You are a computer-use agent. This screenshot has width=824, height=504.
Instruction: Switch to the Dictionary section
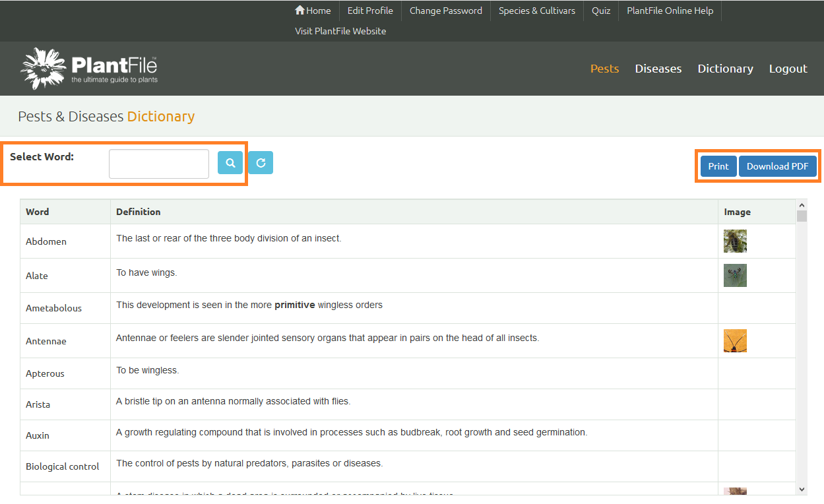tap(725, 68)
